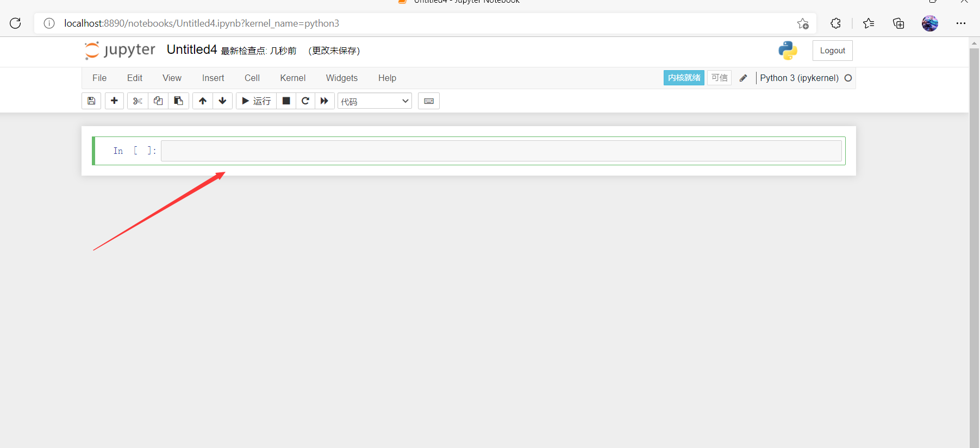Open the browser Favorites list icon

[x=869, y=23]
